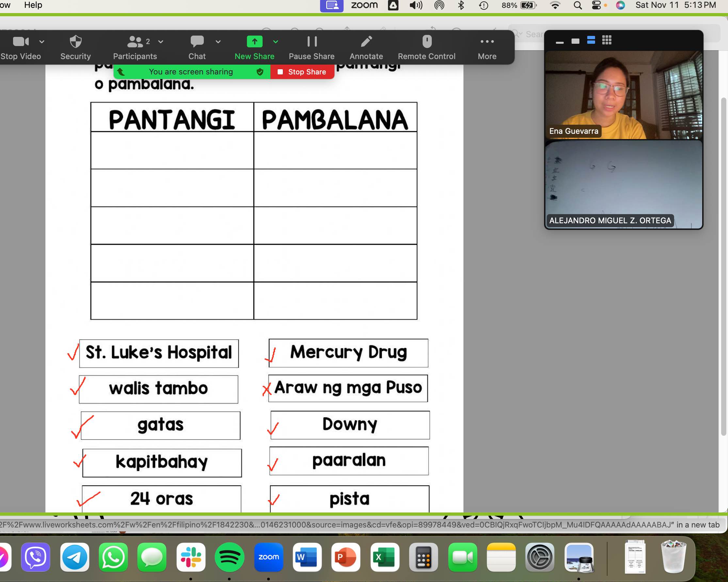Open Microsoft Word from the dock
The width and height of the screenshot is (728, 582).
[x=307, y=558]
